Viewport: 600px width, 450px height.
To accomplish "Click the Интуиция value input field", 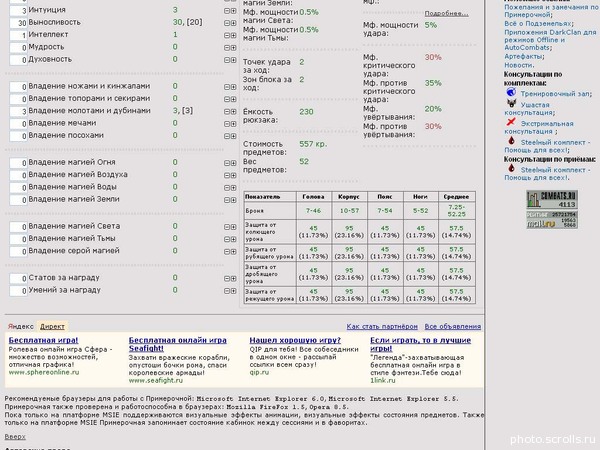I will click(18, 10).
